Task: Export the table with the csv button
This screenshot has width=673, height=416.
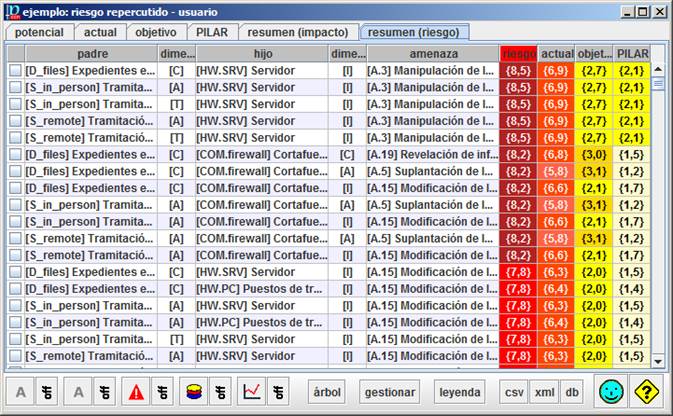Action: [x=514, y=392]
